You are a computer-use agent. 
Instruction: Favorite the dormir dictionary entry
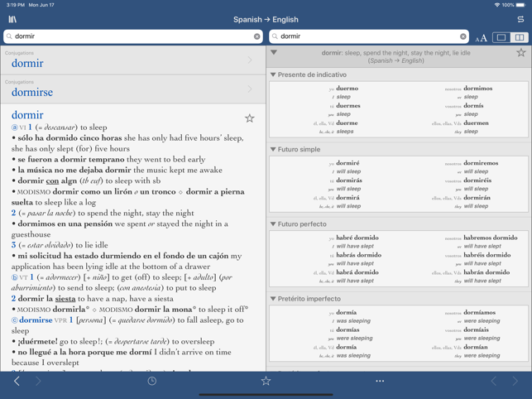coord(249,118)
